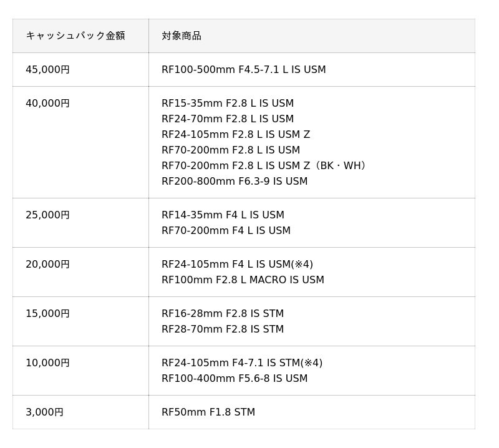Click the RF50mm F1.8 STM entry

(208, 412)
